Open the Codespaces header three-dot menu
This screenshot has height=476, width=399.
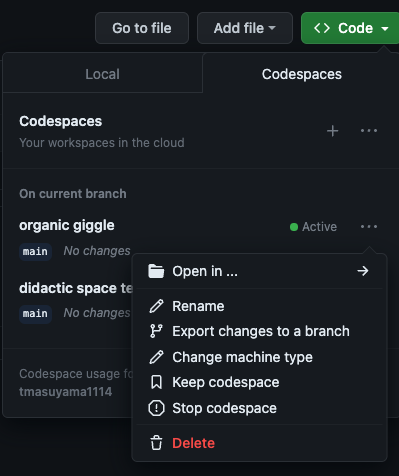[x=369, y=131]
